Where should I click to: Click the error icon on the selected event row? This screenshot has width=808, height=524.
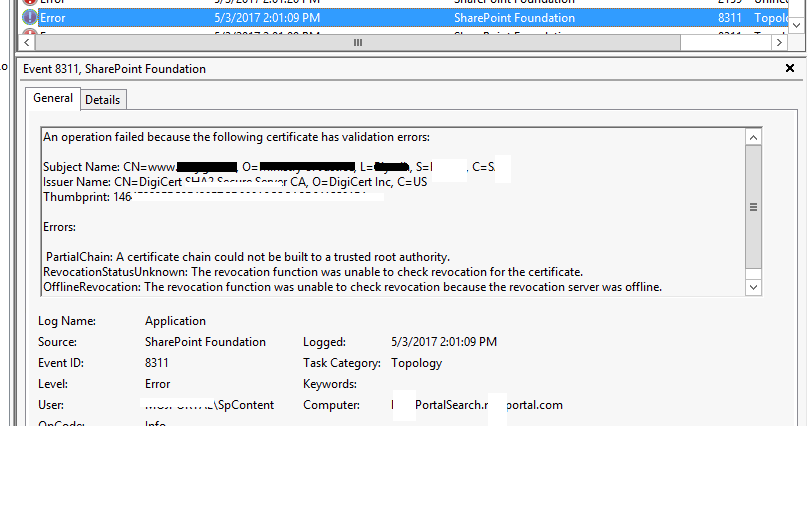[30, 18]
